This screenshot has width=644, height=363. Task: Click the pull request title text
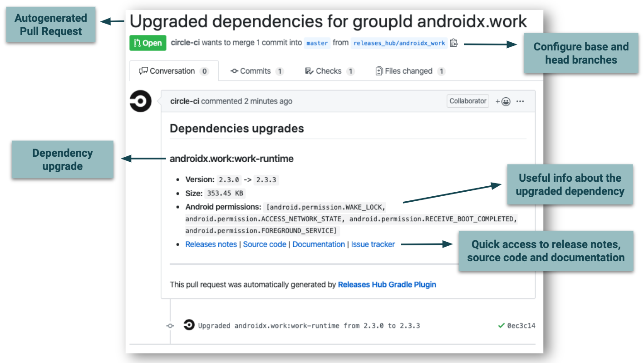(329, 21)
